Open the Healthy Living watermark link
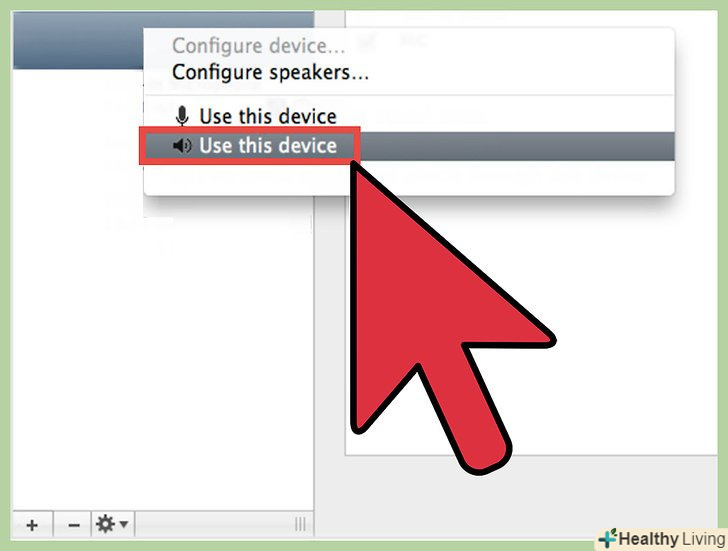 pyautogui.click(x=663, y=539)
